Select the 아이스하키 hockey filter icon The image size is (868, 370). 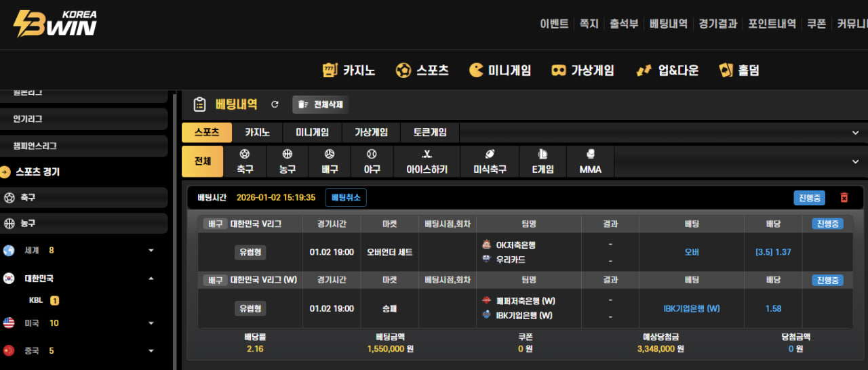427,161
